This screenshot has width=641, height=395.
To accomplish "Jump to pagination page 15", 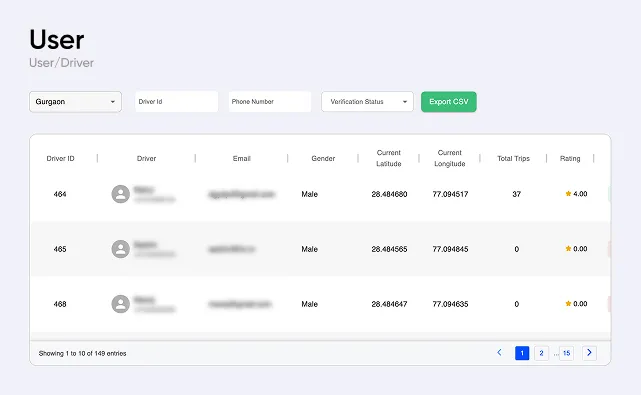I will pos(567,353).
